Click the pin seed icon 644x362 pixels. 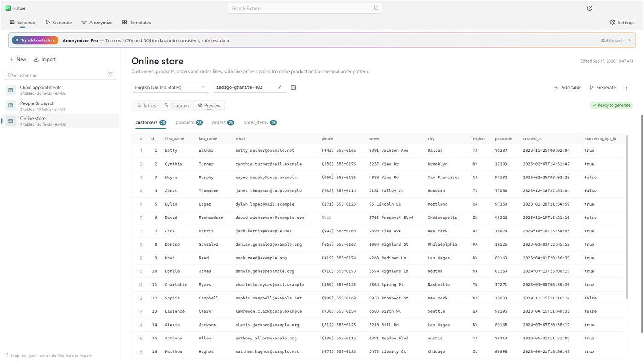(280, 87)
